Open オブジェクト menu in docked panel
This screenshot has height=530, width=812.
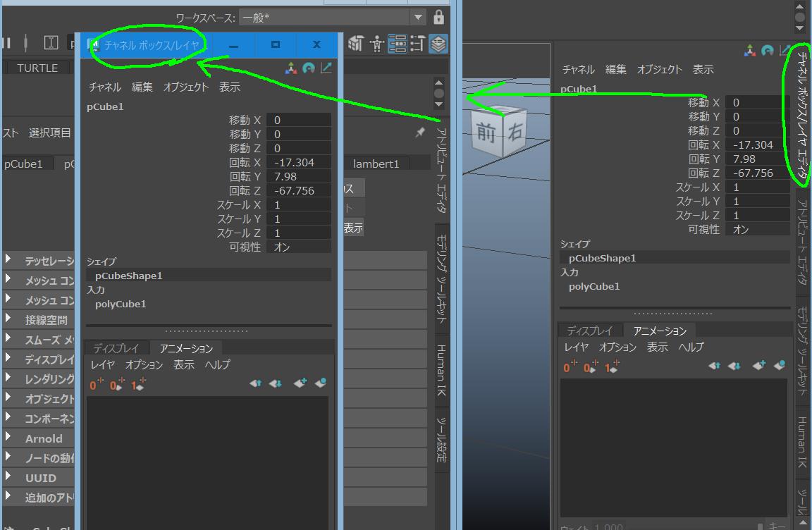[x=659, y=69]
